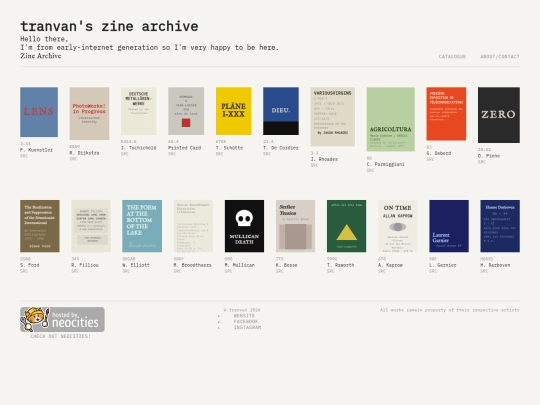Screen dimensions: 540x405
Task: Open the PhotoWorks! in Progress cover
Action: [89, 113]
